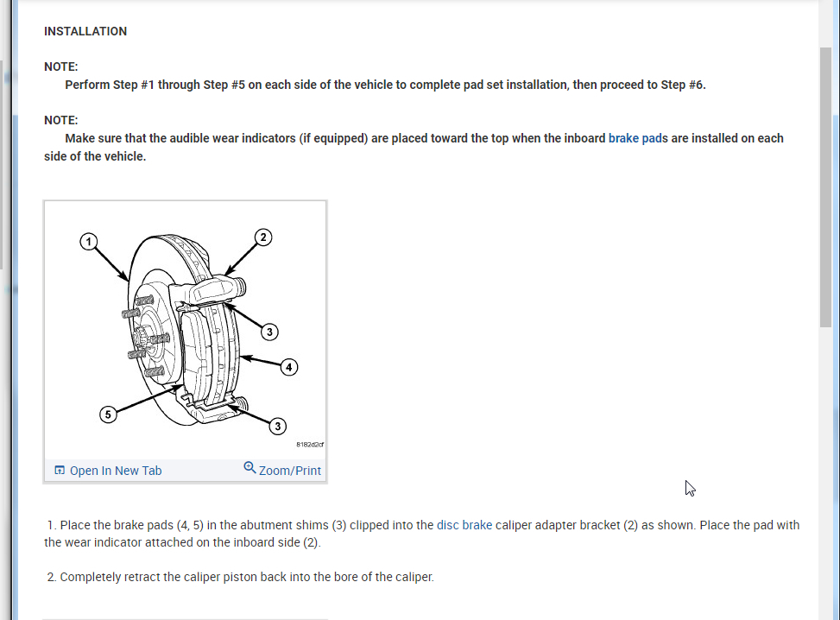The height and width of the screenshot is (620, 840).
Task: Click the INSTALLATION heading text
Action: (x=85, y=31)
